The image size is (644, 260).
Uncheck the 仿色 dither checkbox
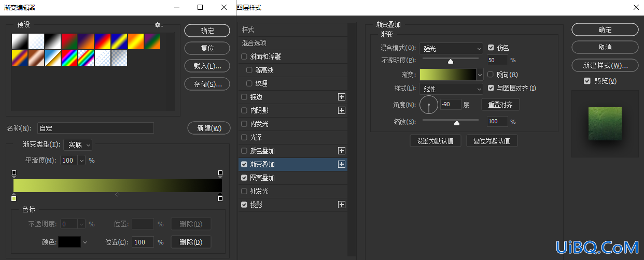(x=491, y=48)
